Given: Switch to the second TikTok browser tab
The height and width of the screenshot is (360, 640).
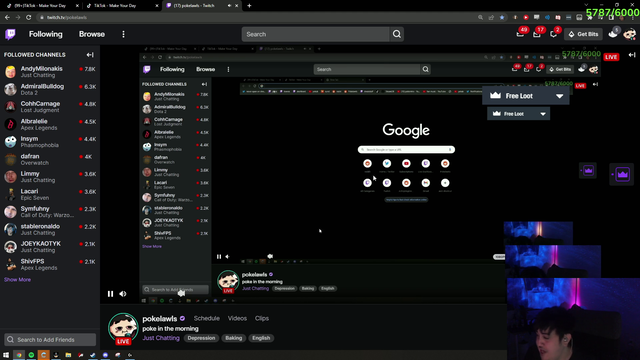Looking at the screenshot, I should tap(122, 6).
